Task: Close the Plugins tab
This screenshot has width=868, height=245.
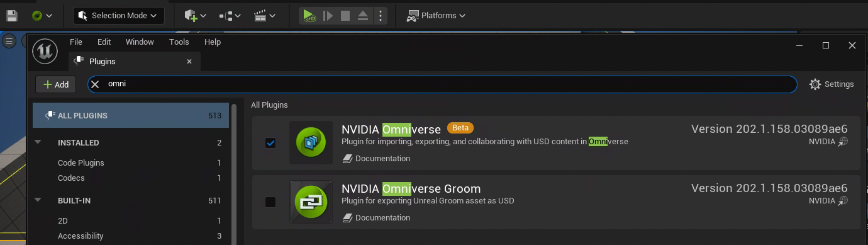Action: pos(189,61)
